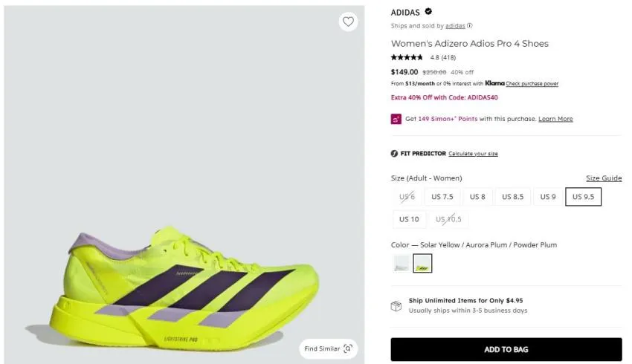Click the shipping box icon
The image size is (632, 364).
(396, 306)
